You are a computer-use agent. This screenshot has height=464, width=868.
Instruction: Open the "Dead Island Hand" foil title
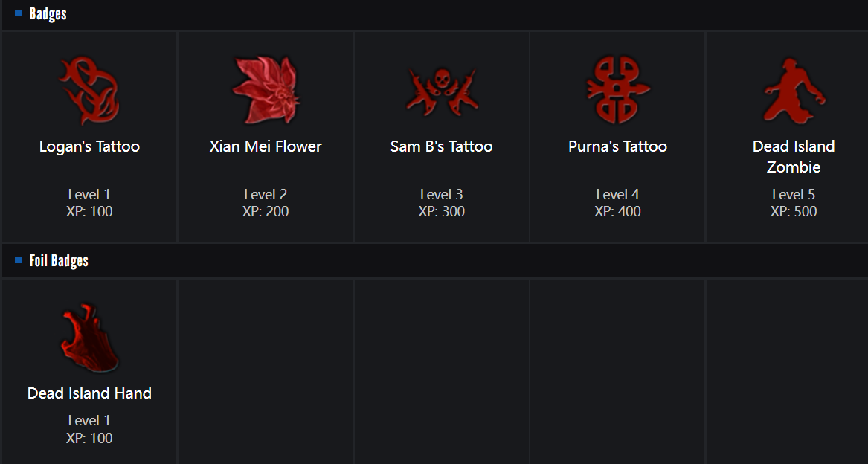coord(89,393)
